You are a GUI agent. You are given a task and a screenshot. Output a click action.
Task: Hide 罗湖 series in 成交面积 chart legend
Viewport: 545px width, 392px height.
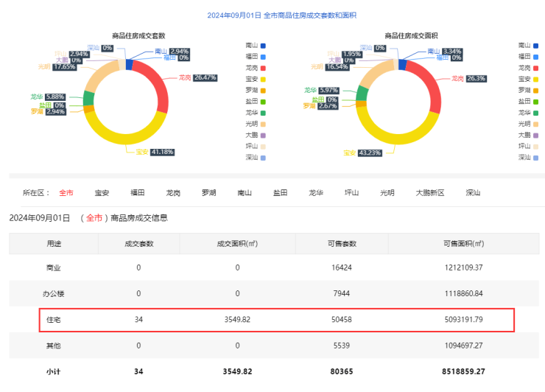click(x=538, y=90)
